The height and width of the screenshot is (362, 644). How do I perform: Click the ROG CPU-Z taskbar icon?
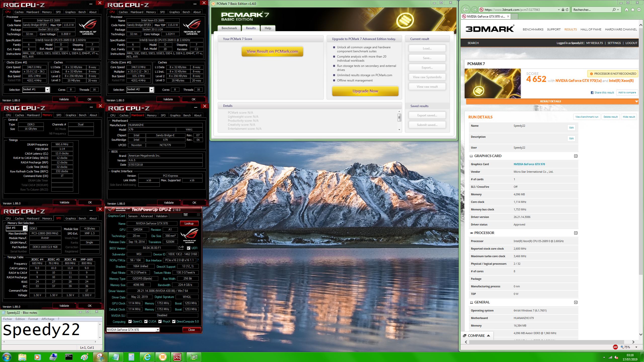pyautogui.click(x=177, y=357)
